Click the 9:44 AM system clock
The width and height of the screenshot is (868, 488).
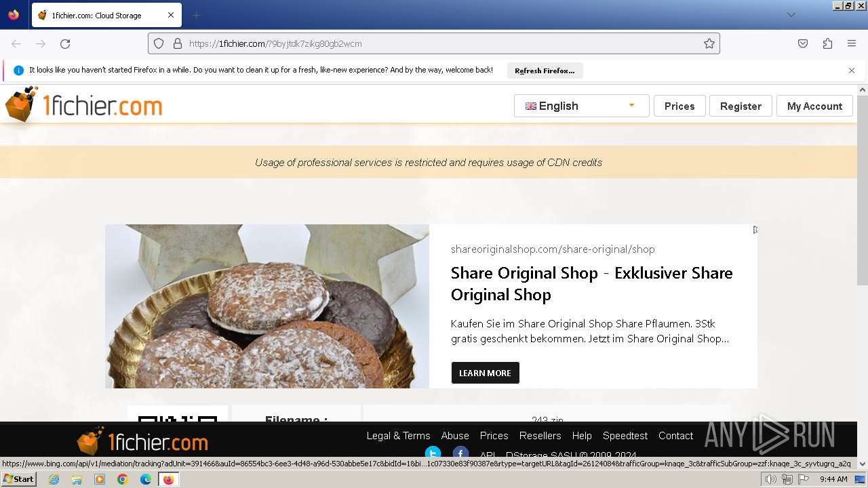tap(833, 479)
